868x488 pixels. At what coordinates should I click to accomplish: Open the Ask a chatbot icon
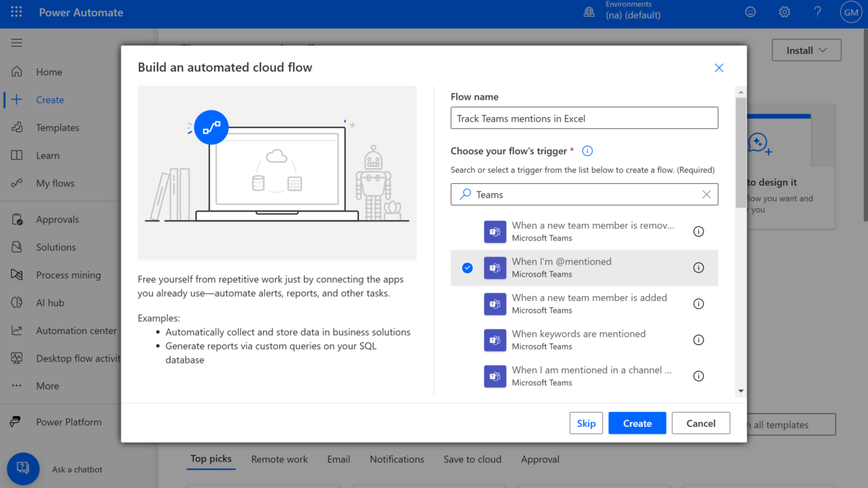23,469
